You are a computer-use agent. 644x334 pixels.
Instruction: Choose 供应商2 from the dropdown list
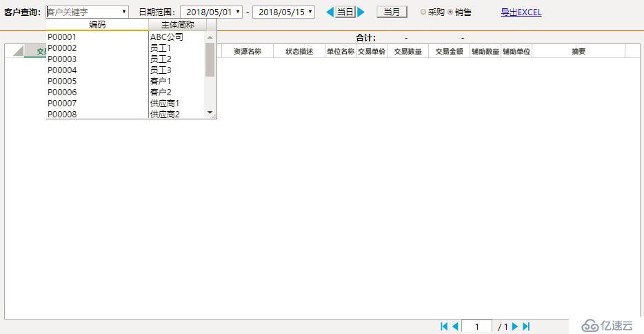(165, 115)
